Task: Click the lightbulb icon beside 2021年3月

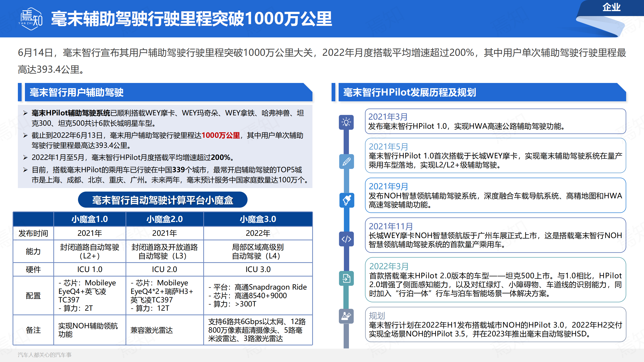Action: 346,122
